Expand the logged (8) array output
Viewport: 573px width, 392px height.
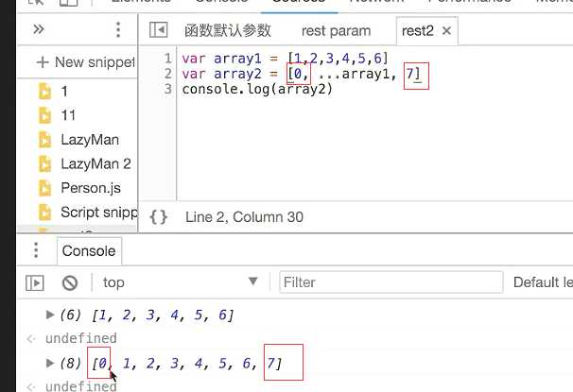coord(50,363)
